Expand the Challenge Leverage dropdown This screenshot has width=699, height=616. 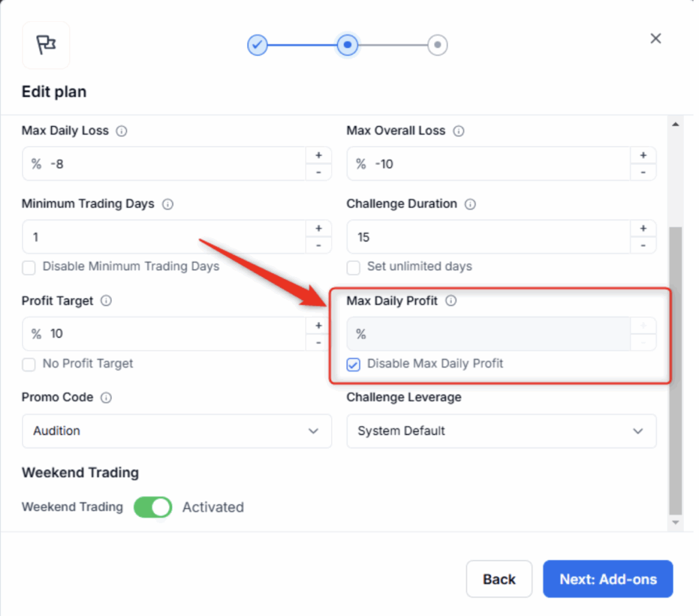point(501,431)
